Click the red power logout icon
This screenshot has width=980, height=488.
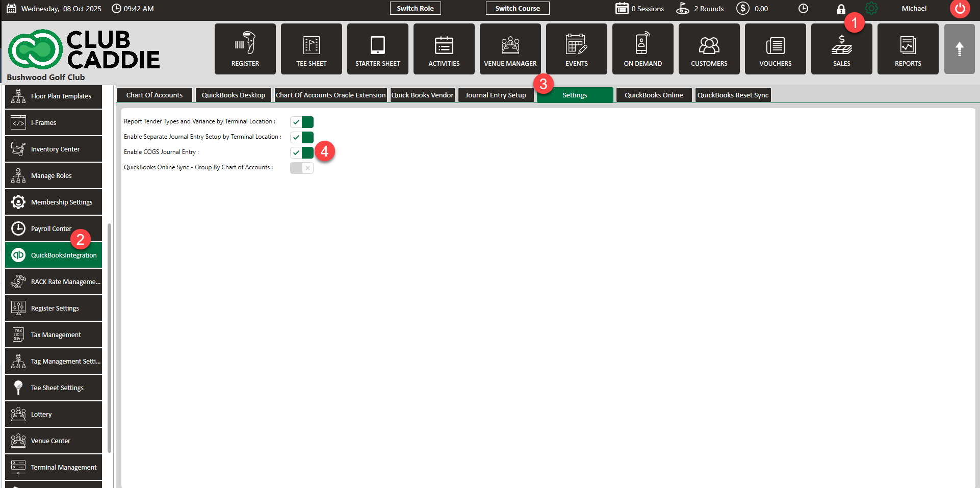point(960,9)
